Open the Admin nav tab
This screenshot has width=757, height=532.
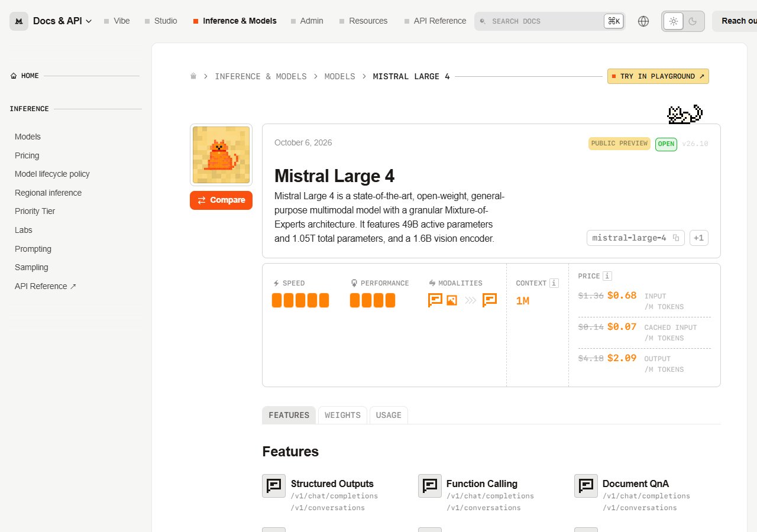point(307,21)
